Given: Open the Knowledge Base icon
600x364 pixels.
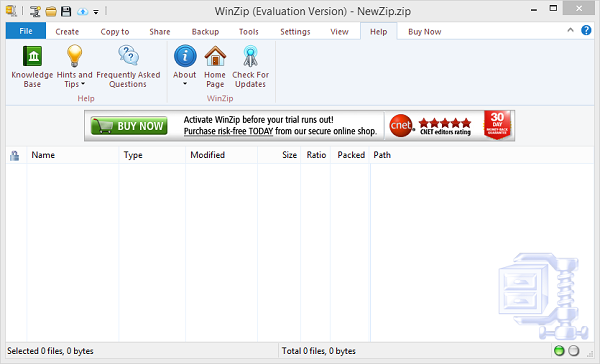Looking at the screenshot, I should [x=33, y=56].
